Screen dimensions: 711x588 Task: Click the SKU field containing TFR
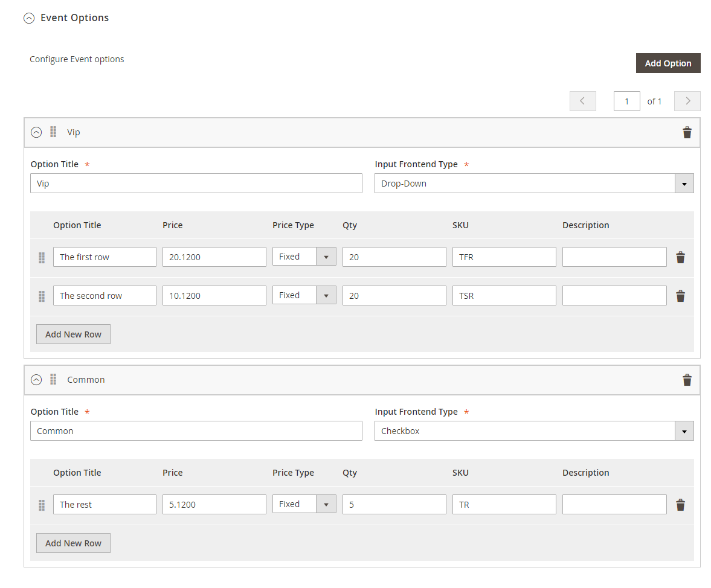[504, 257]
